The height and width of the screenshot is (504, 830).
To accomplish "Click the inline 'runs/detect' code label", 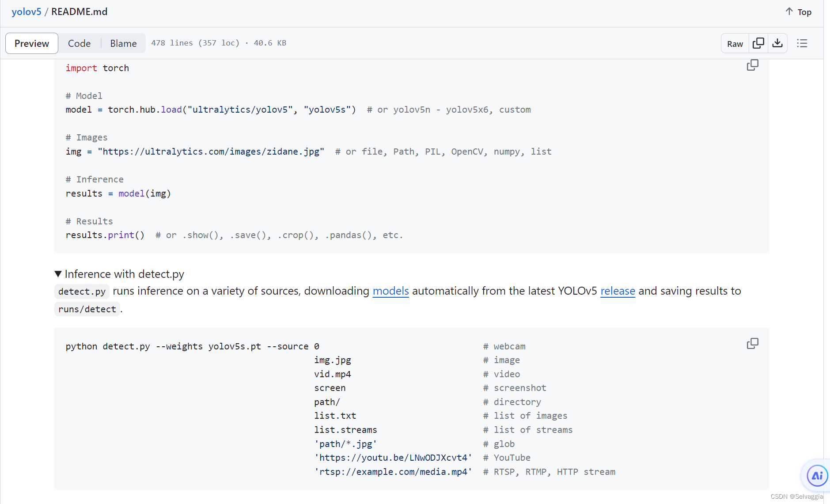I will [87, 309].
